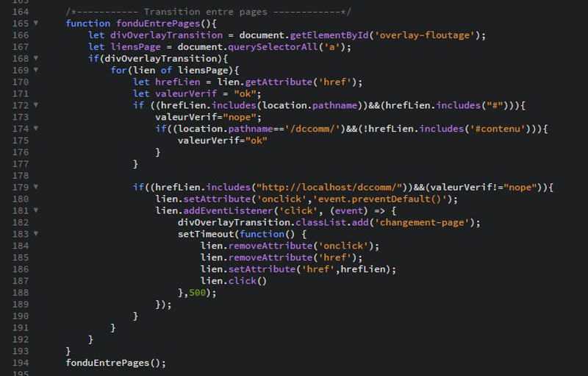Click the "nope" string on line 173
Screen dimensions: 588x376
click(x=240, y=117)
